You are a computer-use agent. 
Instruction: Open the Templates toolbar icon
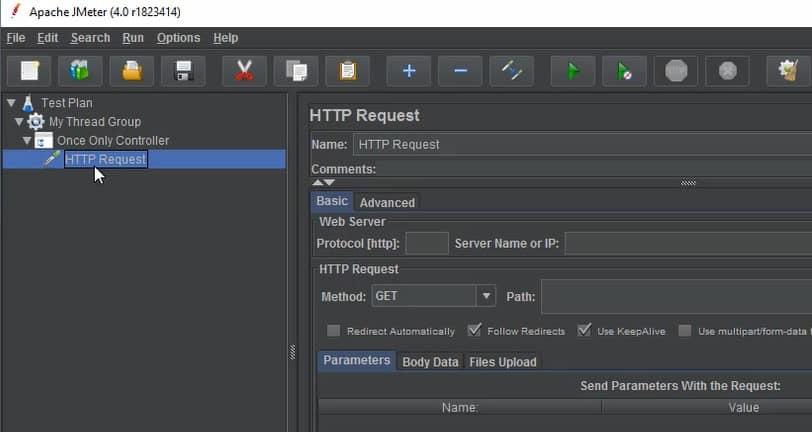(x=80, y=70)
